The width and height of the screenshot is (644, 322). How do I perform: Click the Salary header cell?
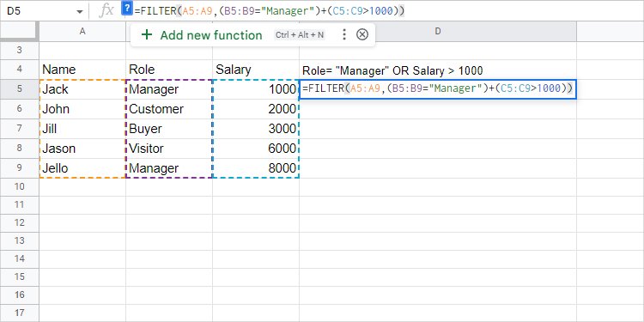(256, 70)
